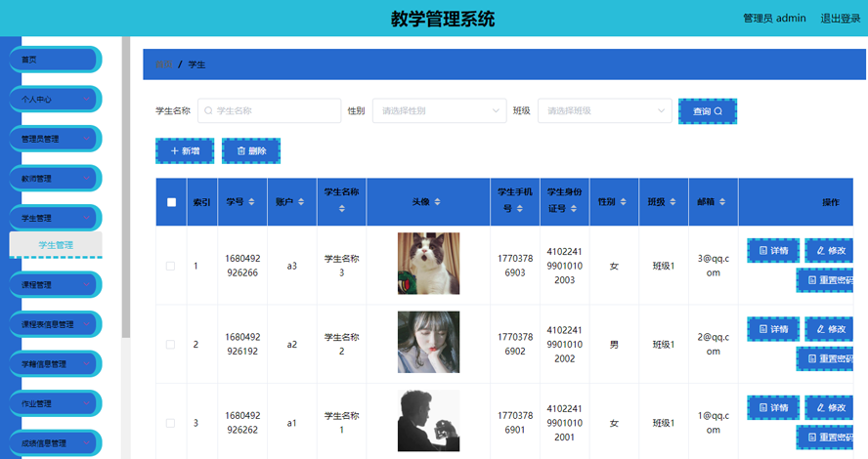This screenshot has height=459, width=868.
Task: Sort by the 性别 column arrows
Action: point(624,202)
